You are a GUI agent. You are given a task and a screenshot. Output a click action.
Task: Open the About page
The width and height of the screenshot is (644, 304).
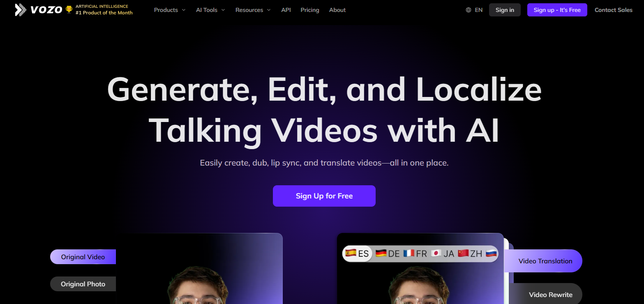(x=337, y=10)
